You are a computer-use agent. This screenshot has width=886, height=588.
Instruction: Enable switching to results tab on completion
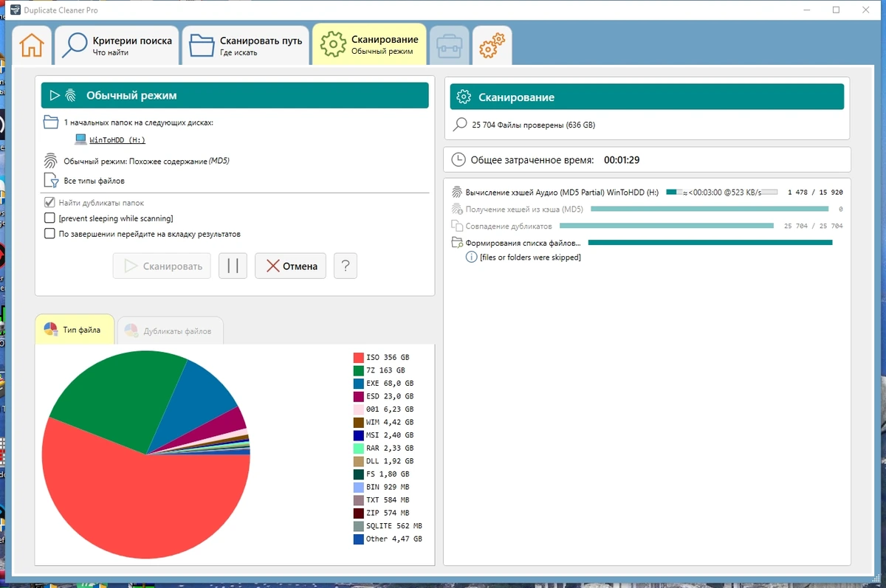pyautogui.click(x=50, y=234)
